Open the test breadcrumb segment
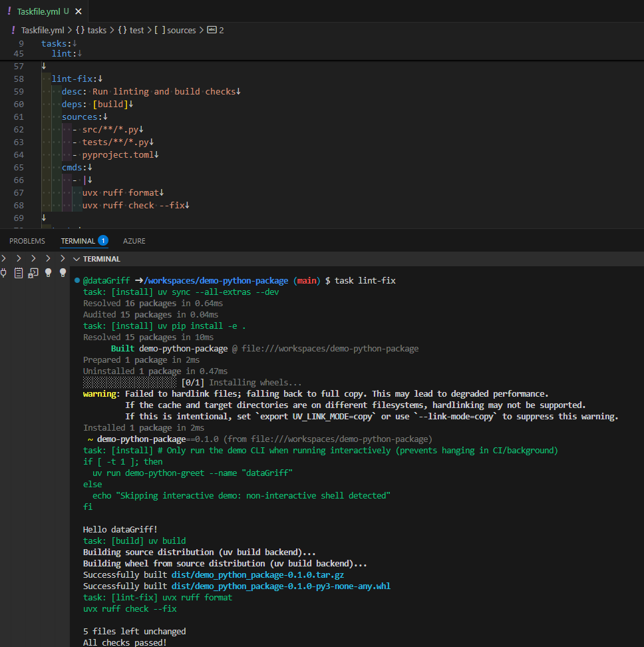Screen dimensions: 644x647 136,30
